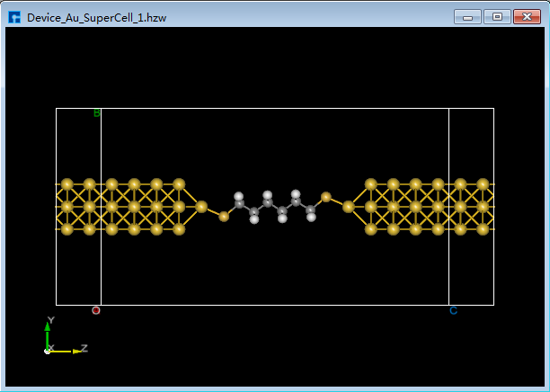Select the leftmost white hydrogen atom
Image resolution: width=550 pixels, height=392 pixels.
tap(239, 195)
